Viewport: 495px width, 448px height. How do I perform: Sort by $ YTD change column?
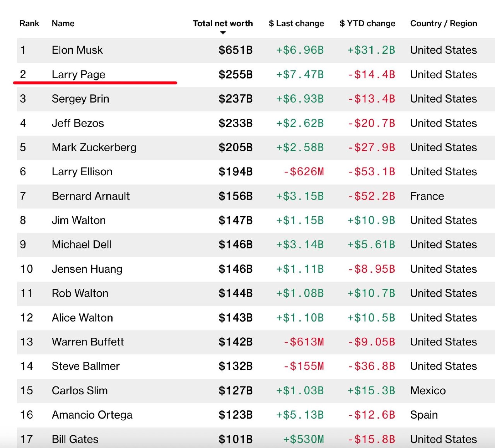[x=367, y=23]
